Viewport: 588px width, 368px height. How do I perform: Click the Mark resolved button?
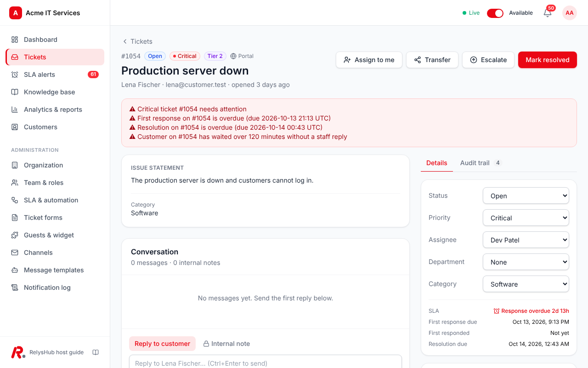click(x=548, y=60)
